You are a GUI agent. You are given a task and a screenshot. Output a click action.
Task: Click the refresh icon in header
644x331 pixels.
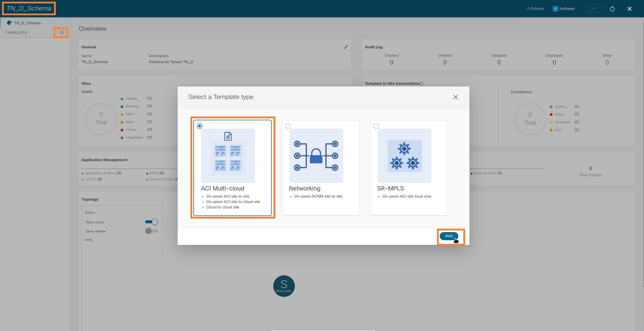[612, 9]
